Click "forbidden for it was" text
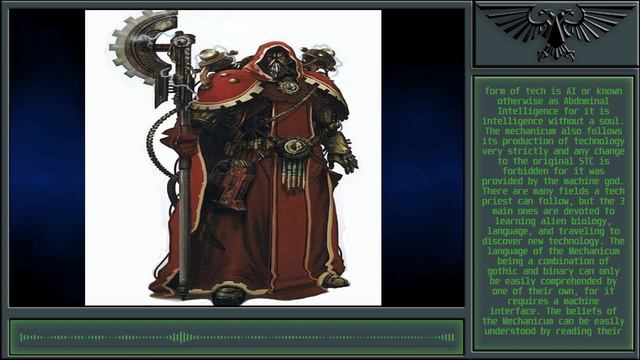Viewport: 640px width, 360px height. tap(553, 171)
